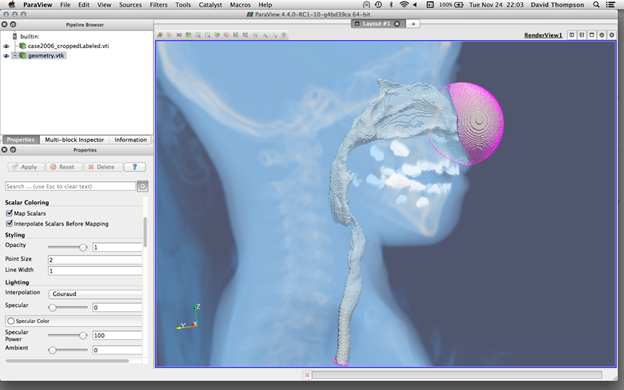Abort progress with the red X button

[x=307, y=375]
